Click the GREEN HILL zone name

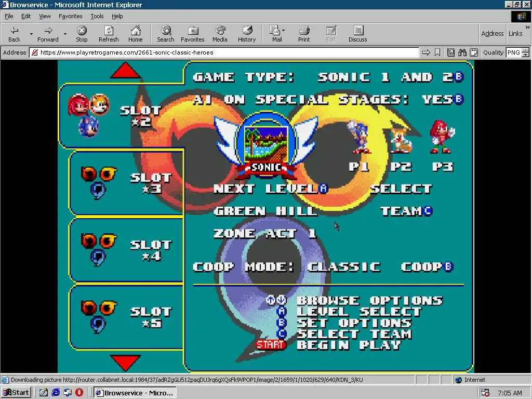click(265, 211)
